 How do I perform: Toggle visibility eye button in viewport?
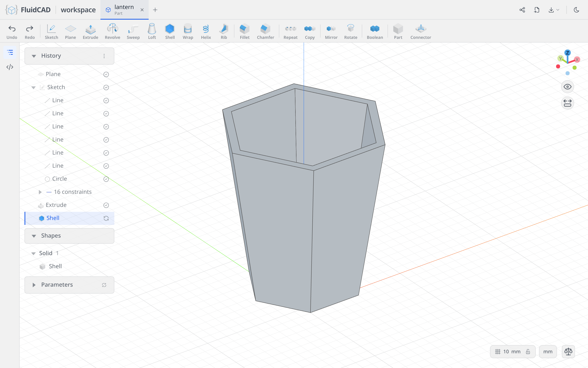point(567,87)
